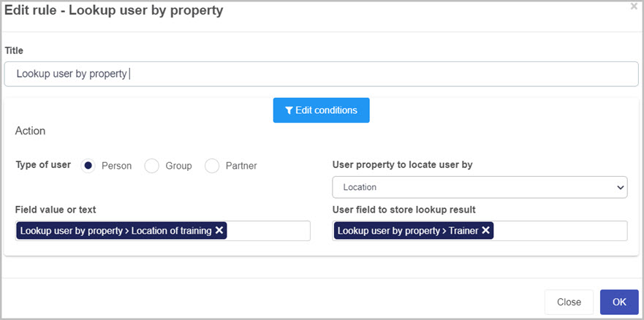Remove the Trainer tag from the lookup result field
Viewport: 644px width, 320px height.
486,231
